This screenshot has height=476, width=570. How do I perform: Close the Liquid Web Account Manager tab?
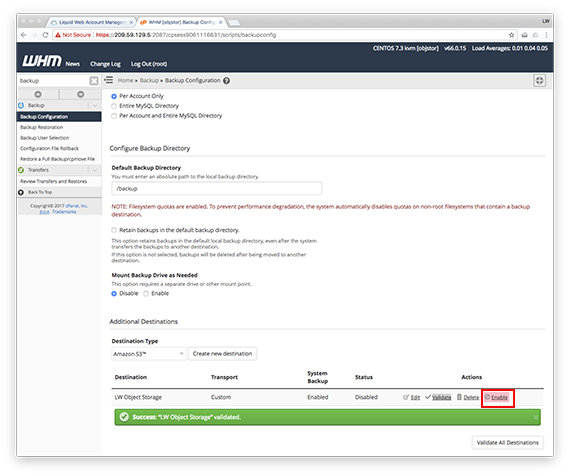point(131,22)
